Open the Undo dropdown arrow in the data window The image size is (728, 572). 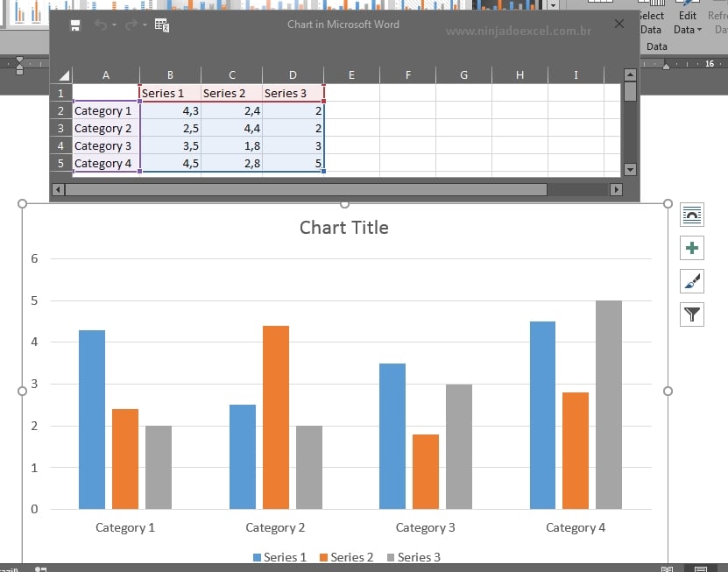pos(116,25)
